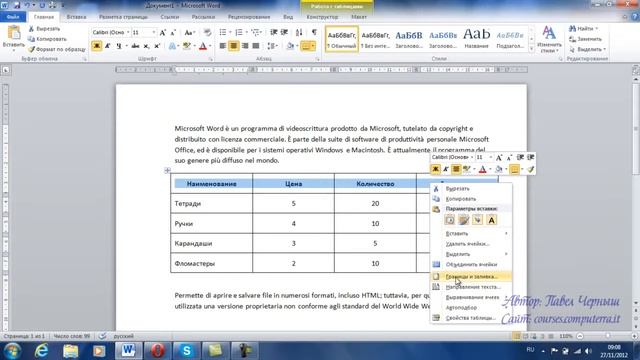Open Internet Explorer from the taskbar
This screenshot has height=360, width=640.
tap(41, 351)
